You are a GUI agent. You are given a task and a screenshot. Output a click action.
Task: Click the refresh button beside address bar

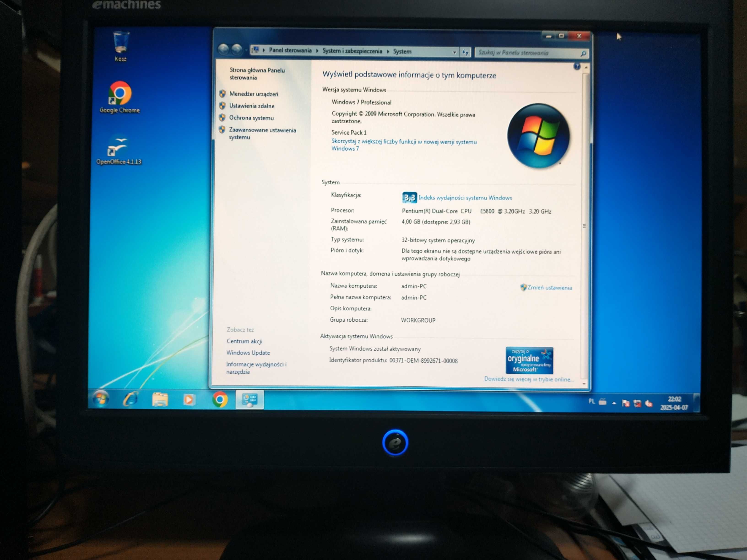465,52
